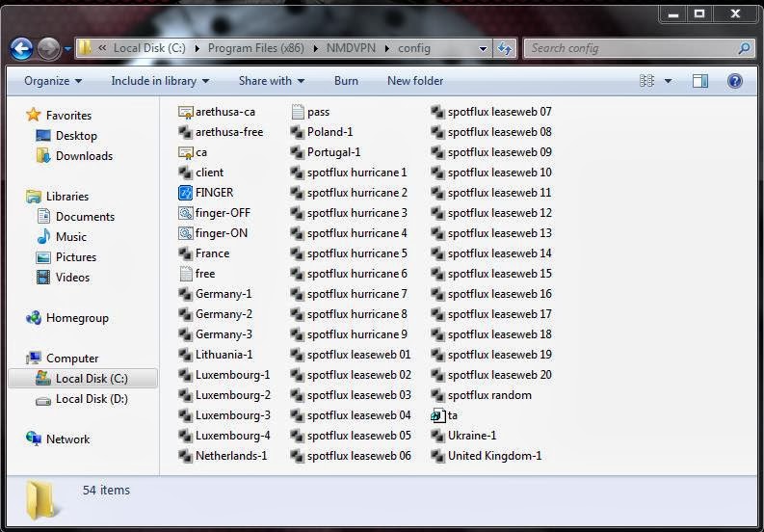Select the Germany-1 config file icon
The width and height of the screenshot is (764, 532).
(x=185, y=294)
